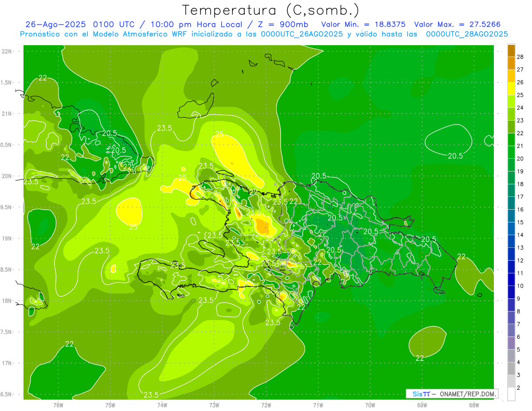Click the "21N" latitude axis label
This screenshot has height=411, width=532.
(x=7, y=114)
